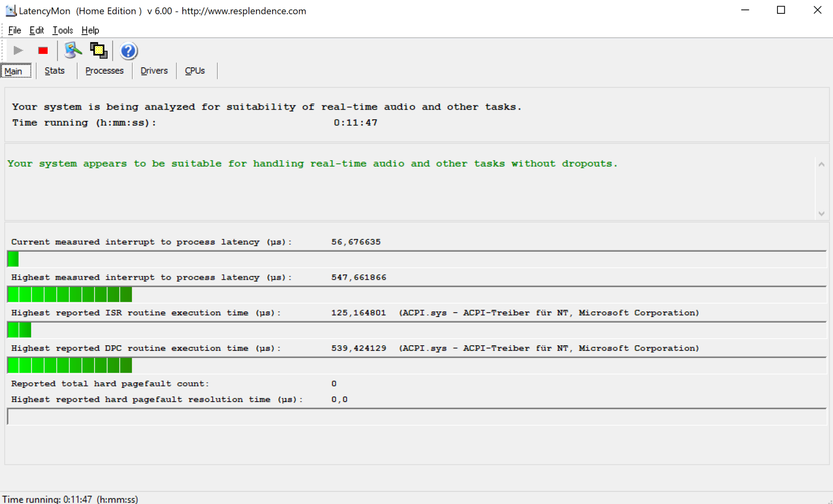Screen dimensions: 833x504
Task: Open the options icon with the monitor and tool
Action: pyautogui.click(x=73, y=51)
